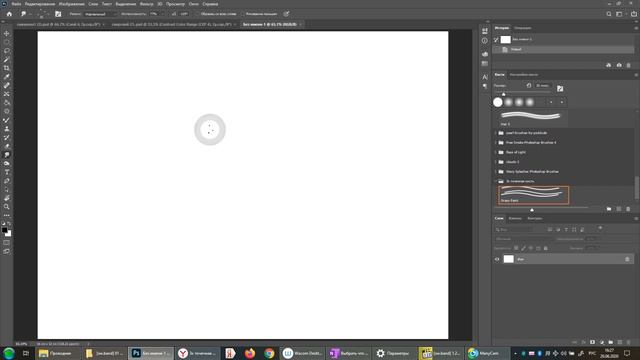
Task: Go to Home screen icon
Action: click(x=9, y=14)
